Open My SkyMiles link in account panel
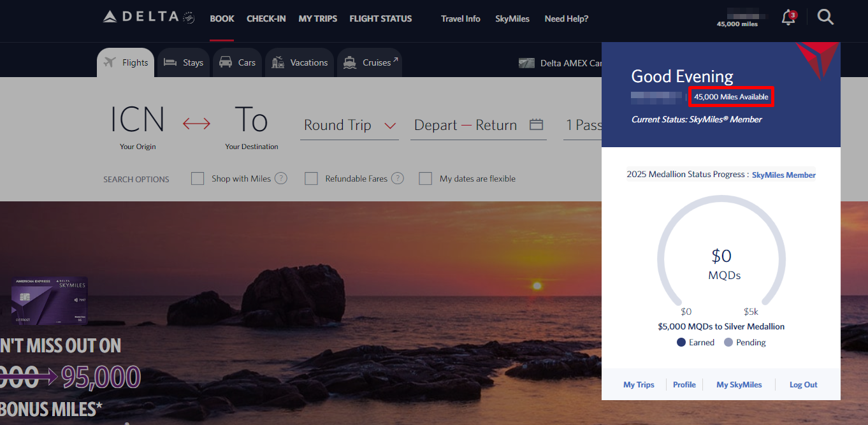868x425 pixels. [739, 384]
